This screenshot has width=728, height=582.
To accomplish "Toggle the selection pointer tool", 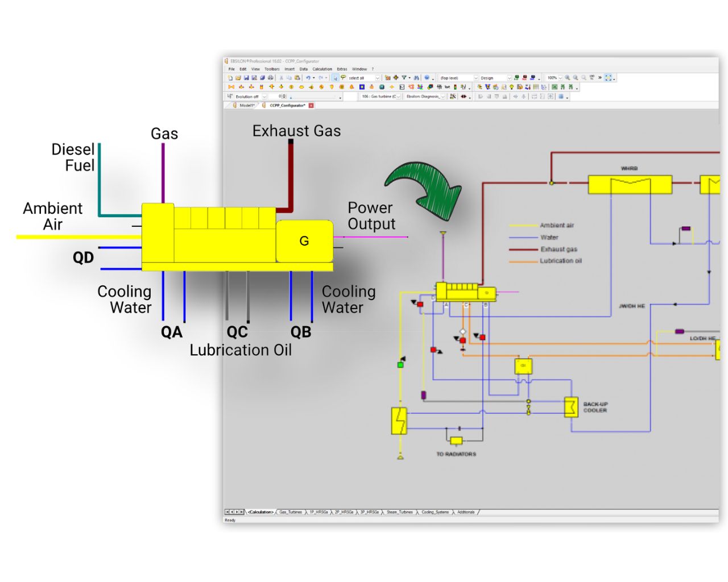I will 335,78.
